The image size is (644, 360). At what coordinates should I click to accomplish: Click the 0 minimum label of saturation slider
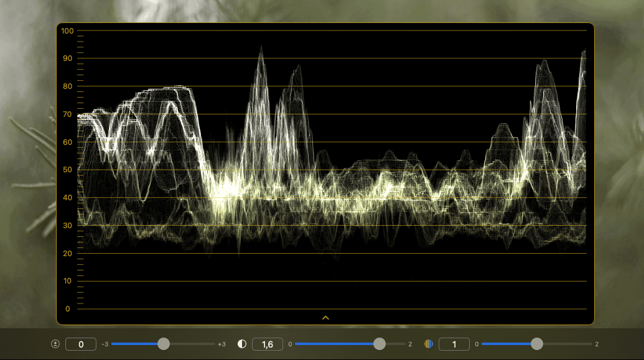[x=477, y=344]
